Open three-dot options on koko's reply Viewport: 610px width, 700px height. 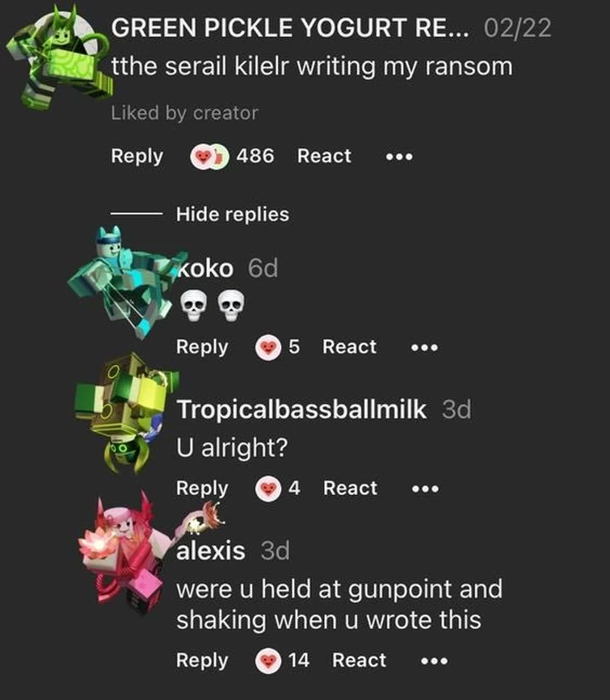coord(424,347)
